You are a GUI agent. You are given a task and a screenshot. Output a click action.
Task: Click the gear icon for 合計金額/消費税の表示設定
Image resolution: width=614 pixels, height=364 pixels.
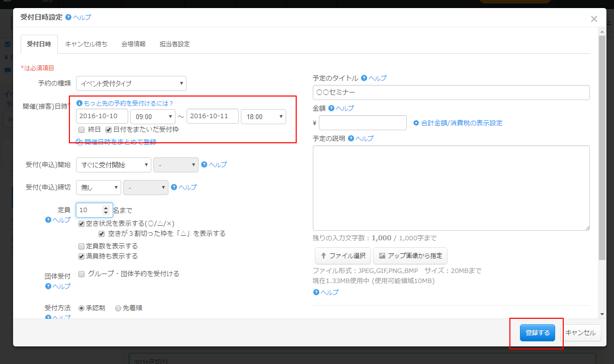point(416,123)
